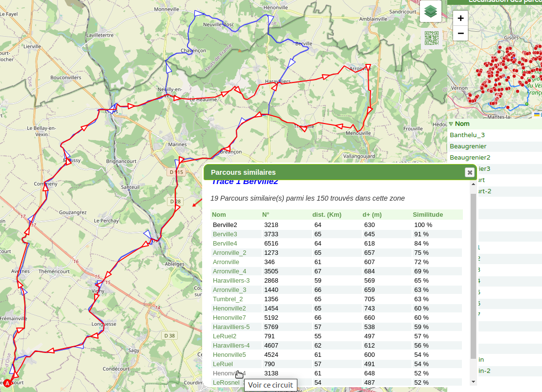
Task: Select Beaugrenier2 in the route list
Action: [470, 158]
